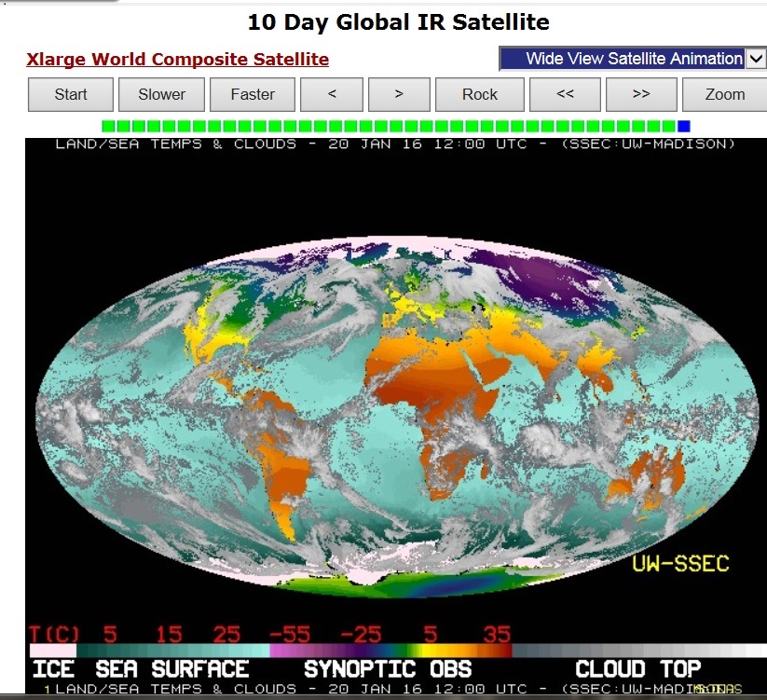The image size is (767, 700).
Task: Click the Zoom button
Action: coord(724,94)
